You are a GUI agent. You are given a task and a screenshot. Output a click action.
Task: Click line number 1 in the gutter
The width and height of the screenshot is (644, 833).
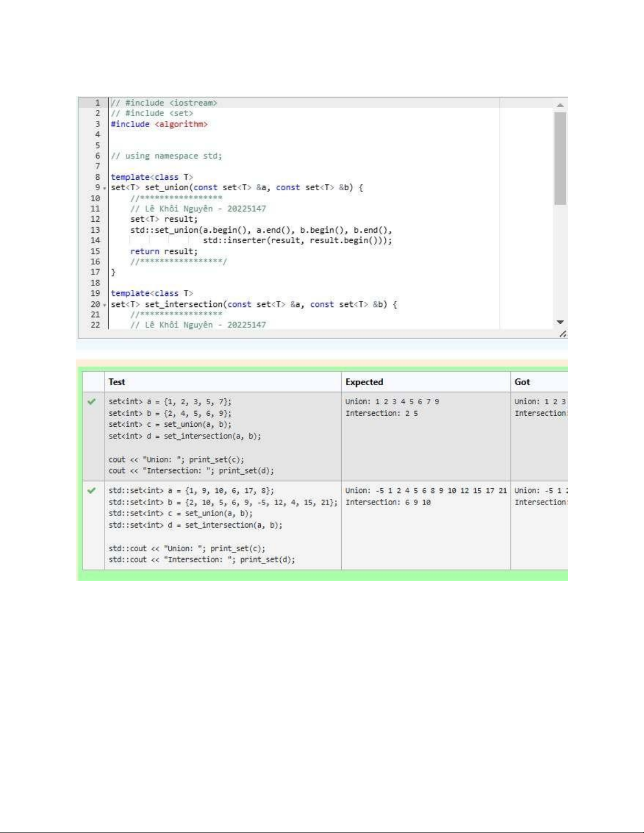[97, 103]
